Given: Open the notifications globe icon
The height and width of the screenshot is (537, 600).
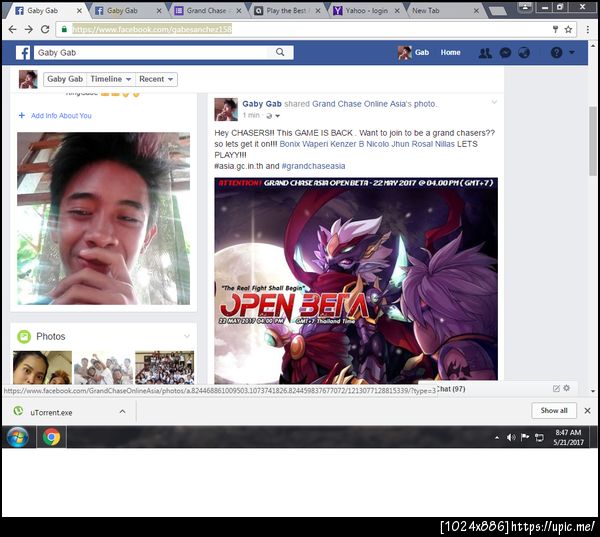Looking at the screenshot, I should point(524,53).
